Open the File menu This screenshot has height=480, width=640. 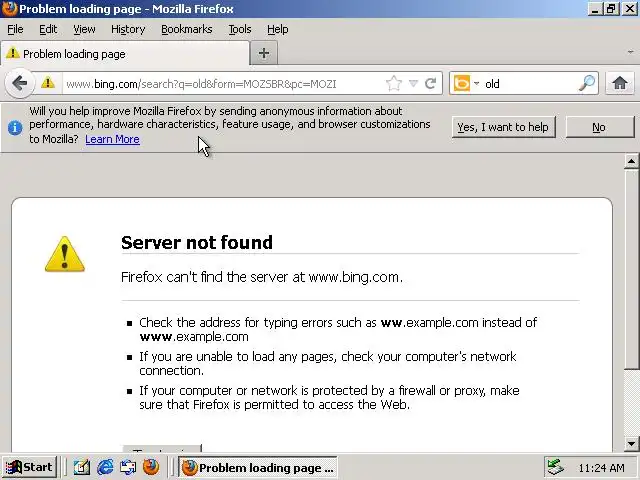[x=15, y=29]
